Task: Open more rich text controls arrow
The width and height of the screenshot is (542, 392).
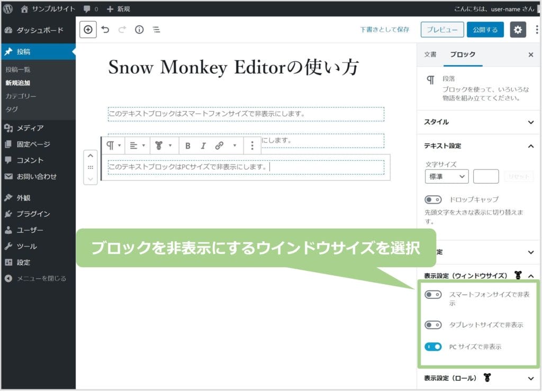Action: 234,146
